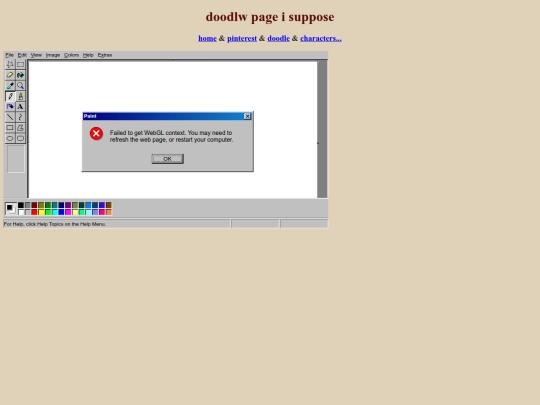Open the pinterest link
The height and width of the screenshot is (405, 540).
pyautogui.click(x=242, y=38)
